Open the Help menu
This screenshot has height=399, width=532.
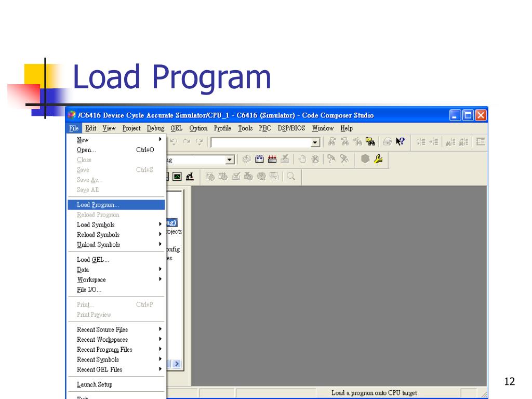pos(347,128)
